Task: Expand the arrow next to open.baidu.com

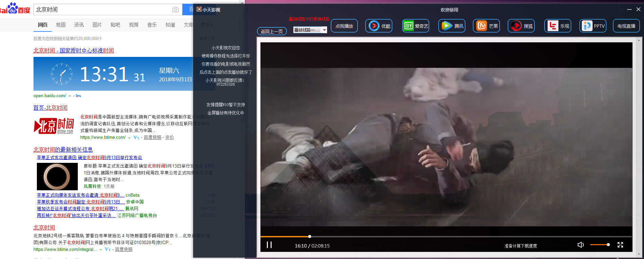Action: 70,96
